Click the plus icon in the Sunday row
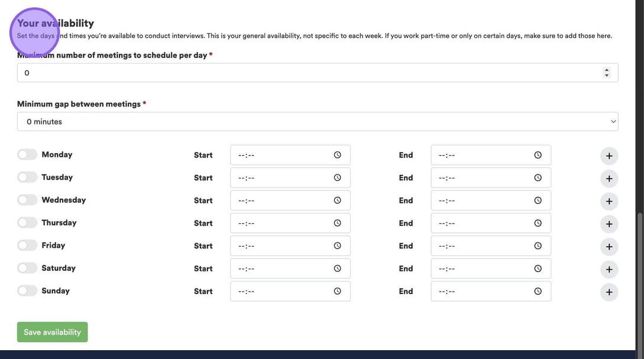Image resolution: width=644 pixels, height=359 pixels. pos(609,292)
